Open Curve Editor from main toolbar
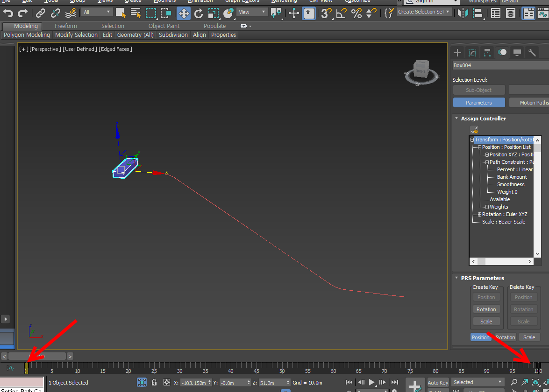The width and height of the screenshot is (549, 392). pos(543,13)
